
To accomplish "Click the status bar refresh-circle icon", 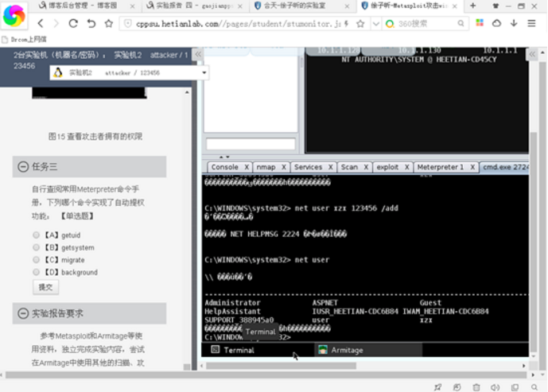I will 457,387.
